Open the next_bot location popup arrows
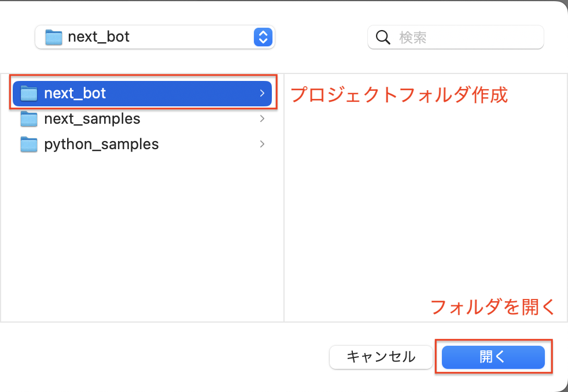568x392 pixels. pyautogui.click(x=263, y=37)
